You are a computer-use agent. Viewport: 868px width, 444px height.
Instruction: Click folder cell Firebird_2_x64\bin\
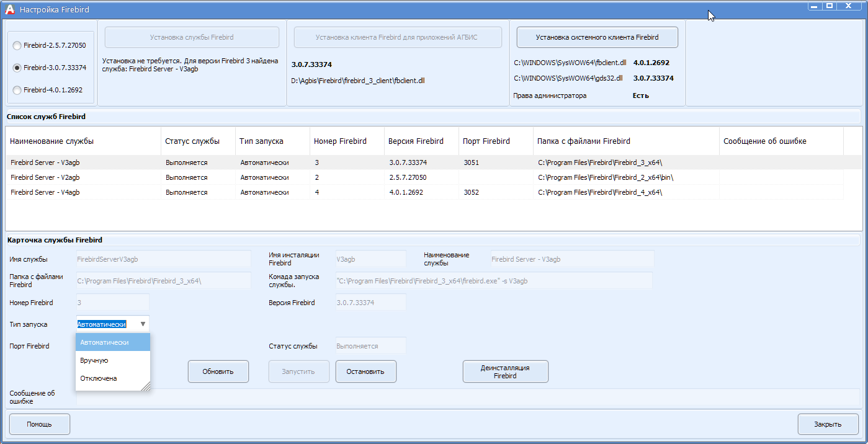pyautogui.click(x=627, y=177)
